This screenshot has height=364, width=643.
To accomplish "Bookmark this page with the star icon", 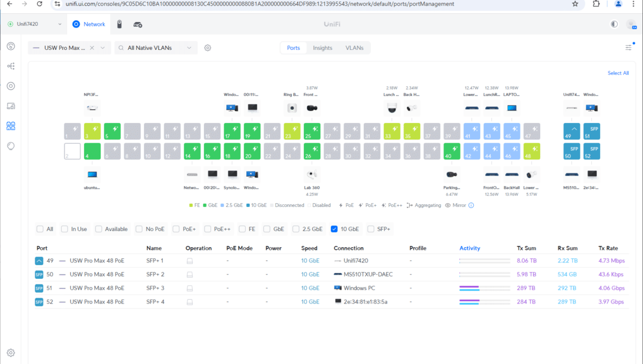I will coord(575,4).
